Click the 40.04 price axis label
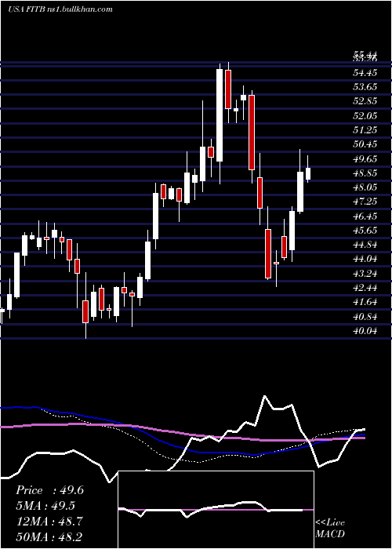The width and height of the screenshot is (392, 549). click(x=365, y=330)
